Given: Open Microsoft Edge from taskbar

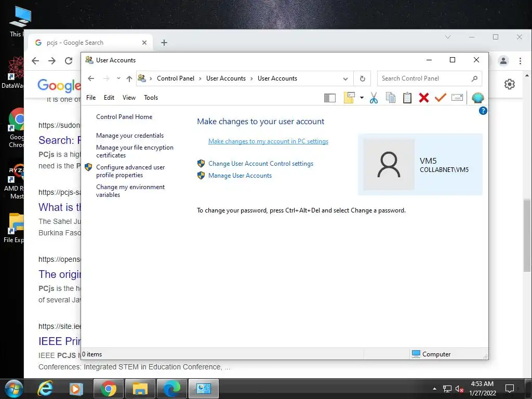Looking at the screenshot, I should point(171,389).
